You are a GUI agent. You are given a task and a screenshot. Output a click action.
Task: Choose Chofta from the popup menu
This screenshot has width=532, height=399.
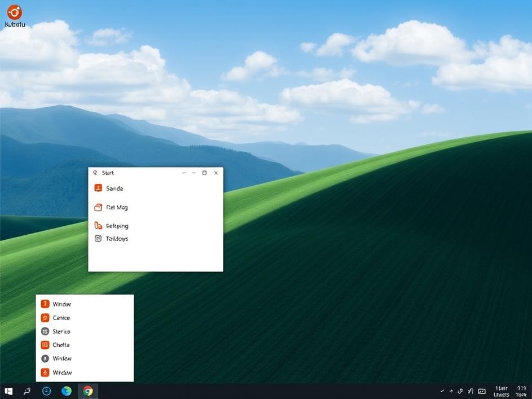coord(61,345)
